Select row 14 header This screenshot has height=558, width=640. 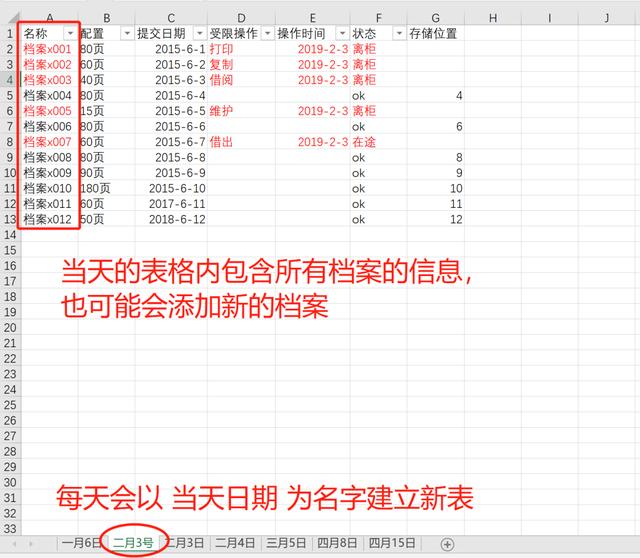click(10, 235)
